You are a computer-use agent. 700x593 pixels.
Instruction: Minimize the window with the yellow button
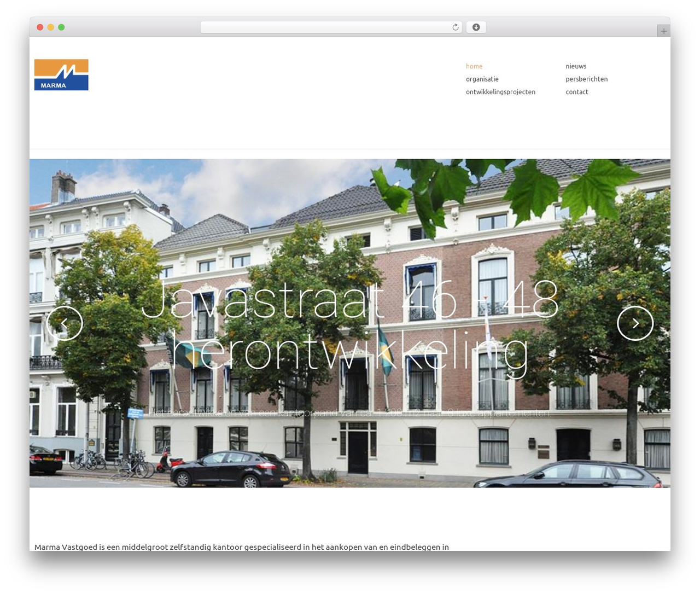[x=51, y=27]
